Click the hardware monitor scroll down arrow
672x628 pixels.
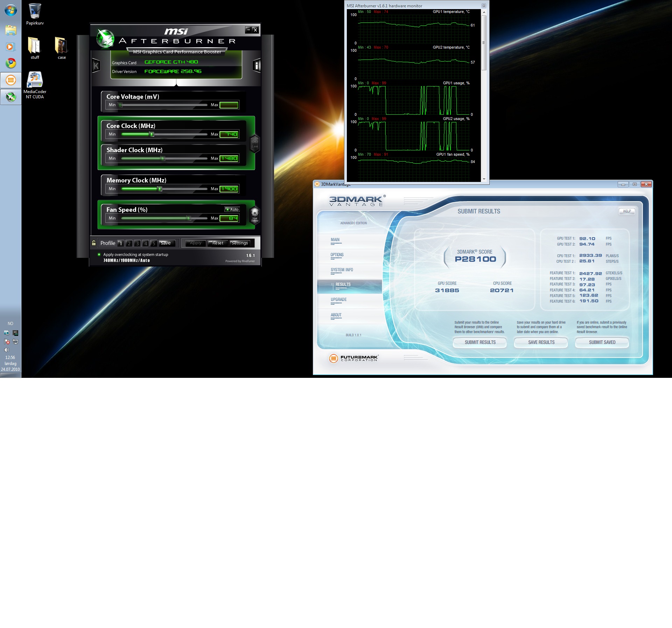484,179
